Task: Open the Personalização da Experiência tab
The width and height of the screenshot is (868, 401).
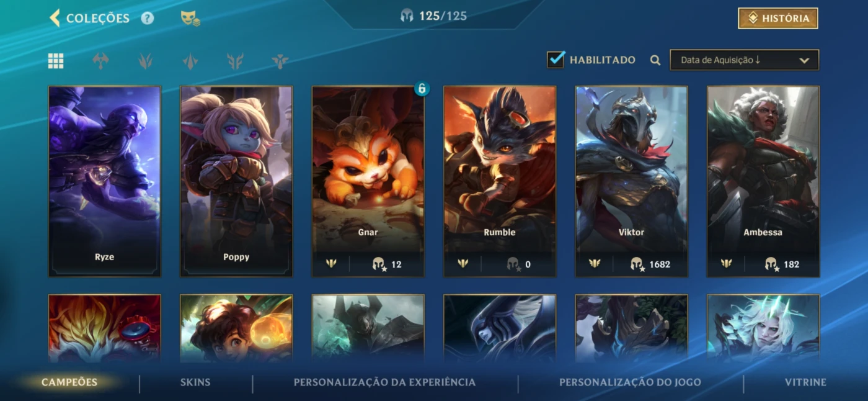Action: pyautogui.click(x=384, y=382)
